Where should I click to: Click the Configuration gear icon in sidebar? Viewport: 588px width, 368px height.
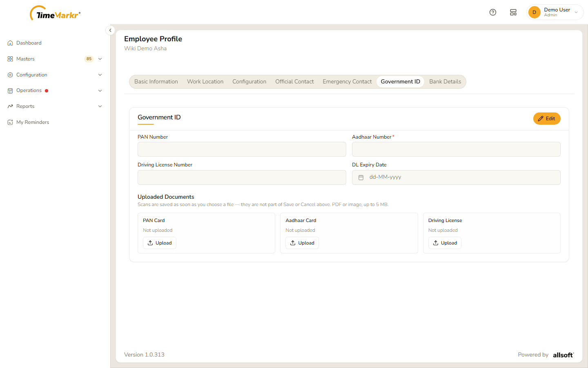pos(10,75)
